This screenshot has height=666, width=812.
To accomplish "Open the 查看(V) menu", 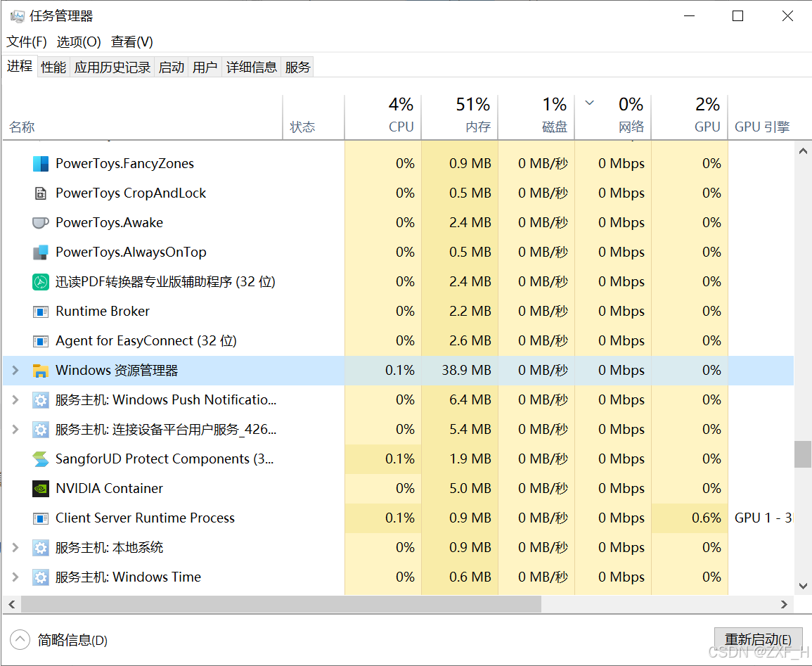I will pyautogui.click(x=132, y=41).
